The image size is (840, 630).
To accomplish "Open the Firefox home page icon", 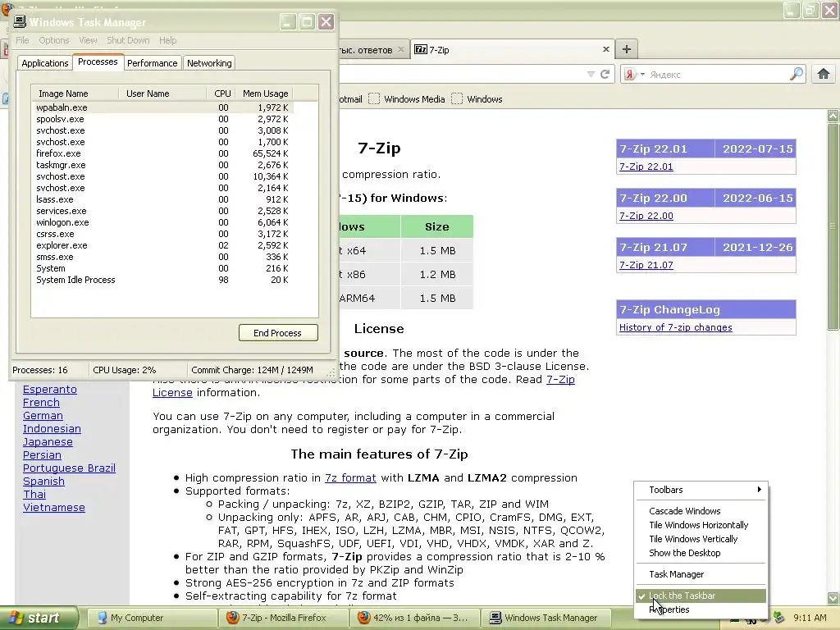I will pos(823,74).
